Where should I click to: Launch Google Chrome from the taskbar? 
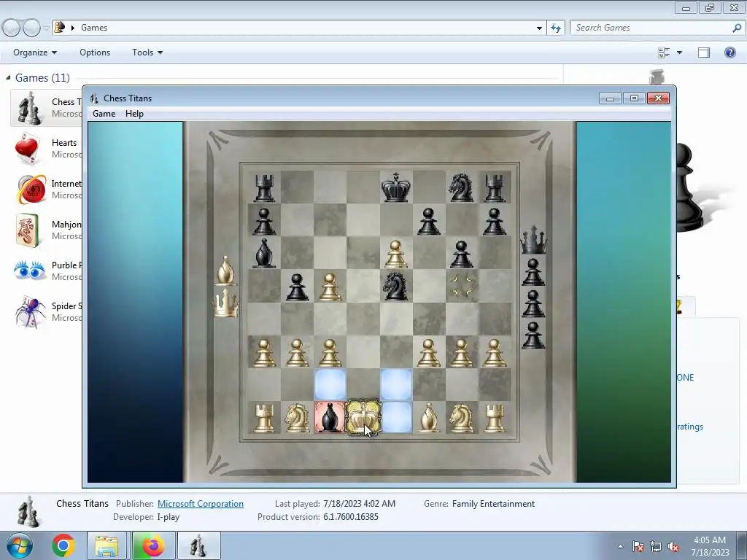click(63, 545)
